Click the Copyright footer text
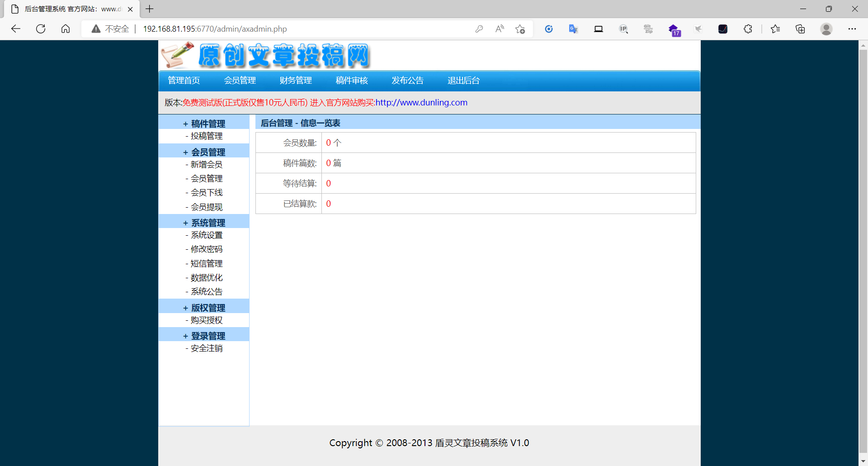The height and width of the screenshot is (466, 868). tap(429, 443)
